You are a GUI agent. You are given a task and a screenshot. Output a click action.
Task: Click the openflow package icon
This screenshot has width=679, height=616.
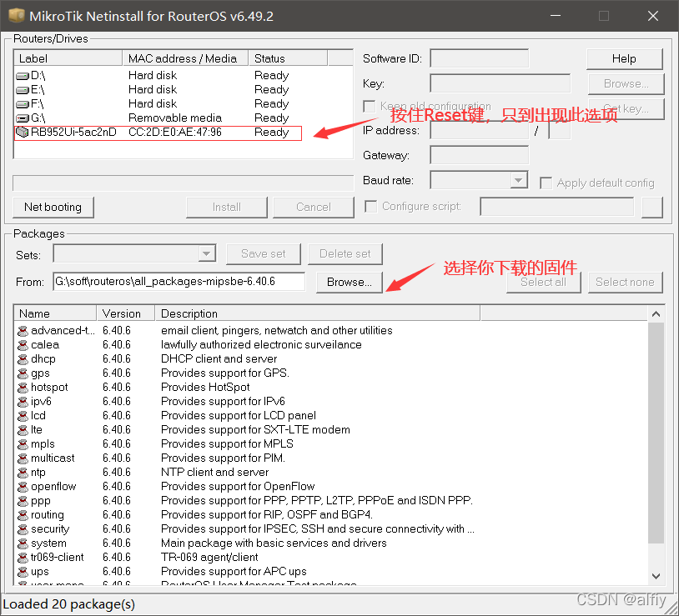pos(23,487)
